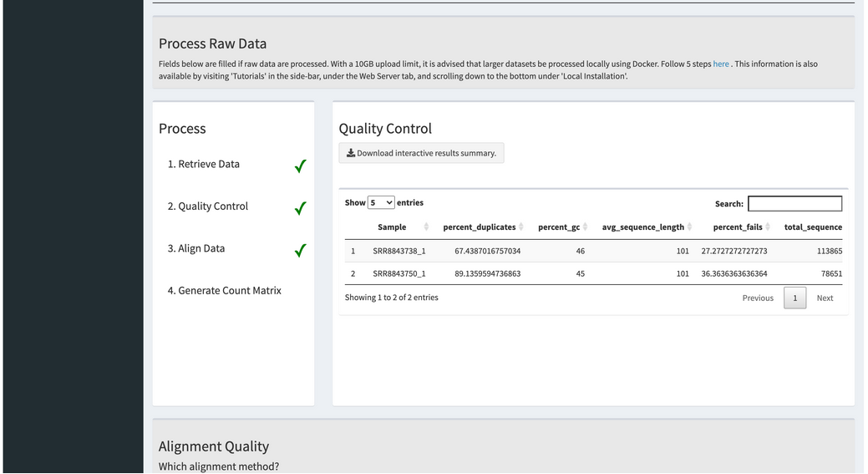Viewport: 868px width, 474px height.
Task: Sort table by the Sample column arrows
Action: (426, 227)
